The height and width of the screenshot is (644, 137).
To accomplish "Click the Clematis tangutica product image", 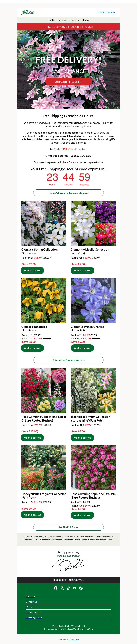I will point(44,300).
